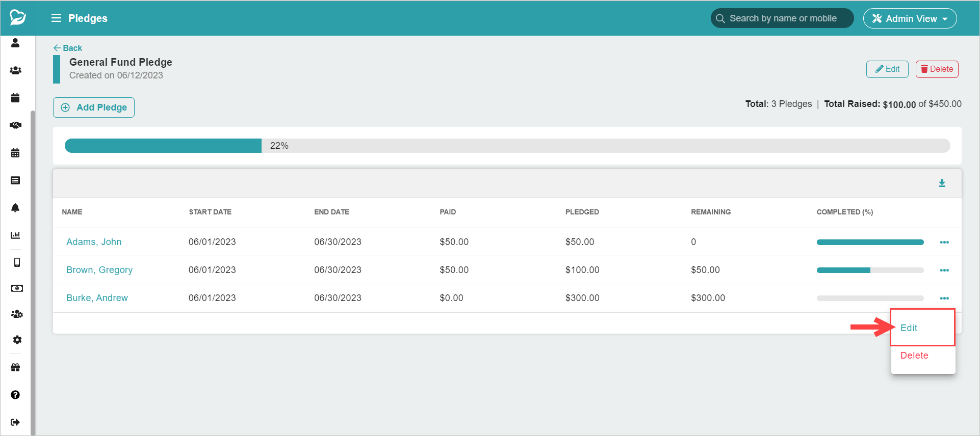Edit the General Fund Pledge campaign
Screen dimensions: 980x436
pyautogui.click(x=887, y=69)
